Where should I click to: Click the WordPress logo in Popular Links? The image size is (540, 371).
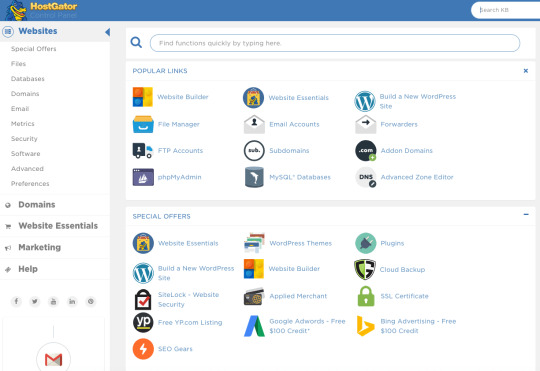[365, 101]
